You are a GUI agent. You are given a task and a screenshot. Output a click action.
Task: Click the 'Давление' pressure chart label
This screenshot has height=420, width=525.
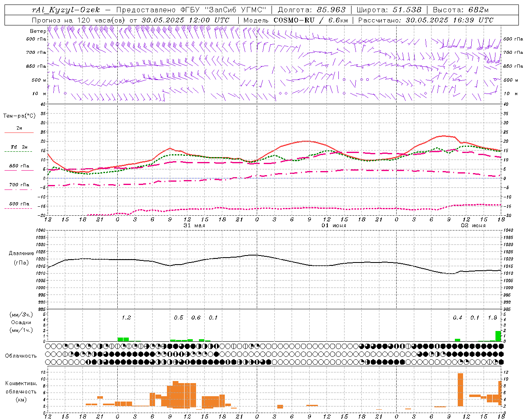pyautogui.click(x=21, y=253)
